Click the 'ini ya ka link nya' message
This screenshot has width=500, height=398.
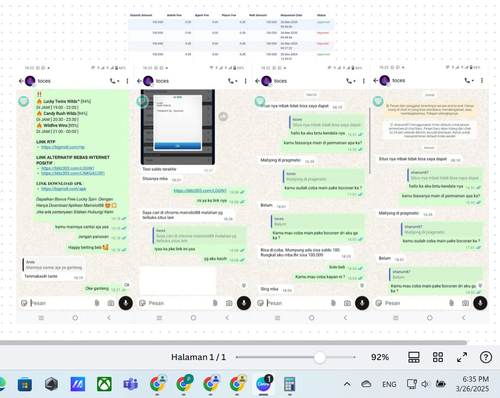coord(221,201)
